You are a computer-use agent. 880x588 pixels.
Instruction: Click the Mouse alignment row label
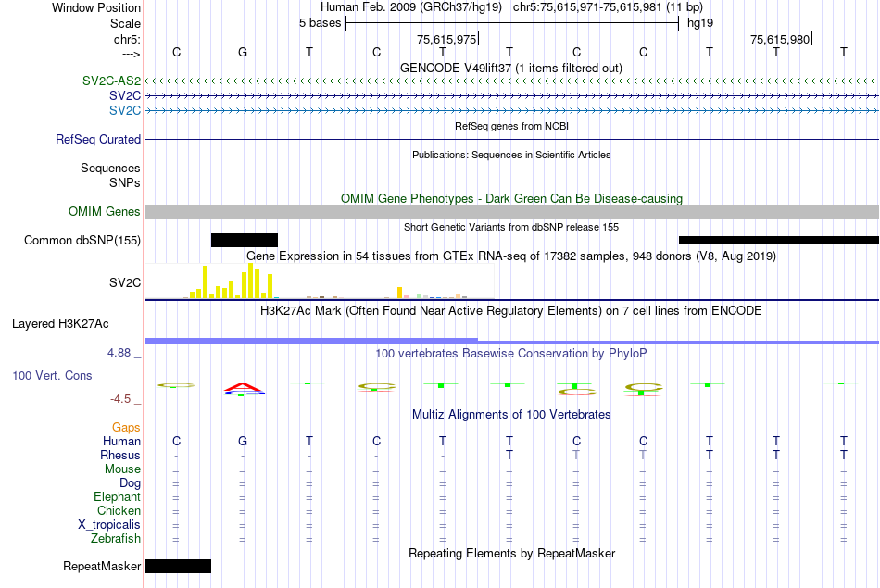[x=122, y=469]
